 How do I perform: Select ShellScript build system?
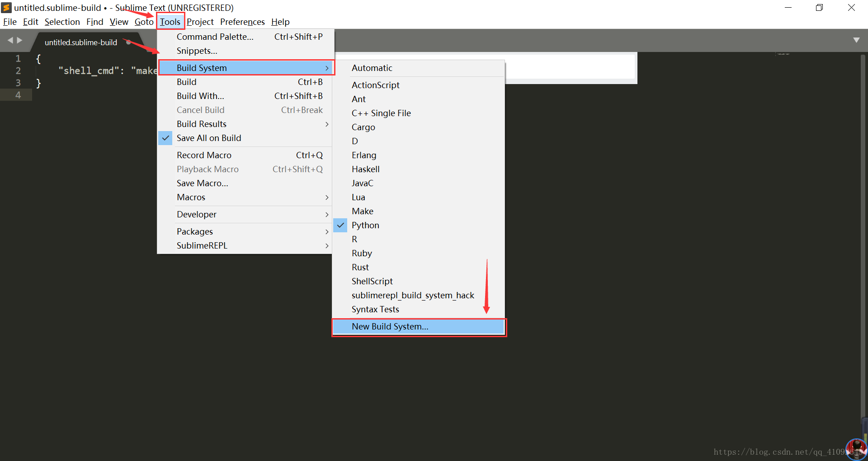click(x=419, y=281)
